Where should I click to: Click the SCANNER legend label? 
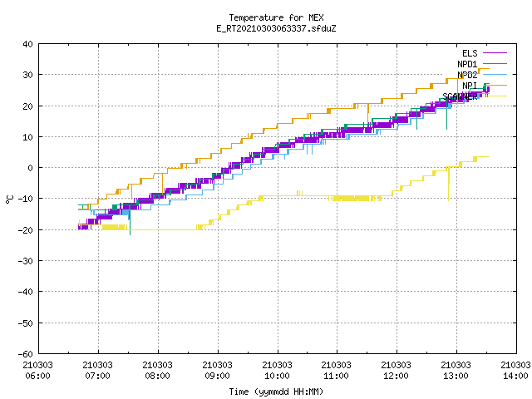pos(460,96)
